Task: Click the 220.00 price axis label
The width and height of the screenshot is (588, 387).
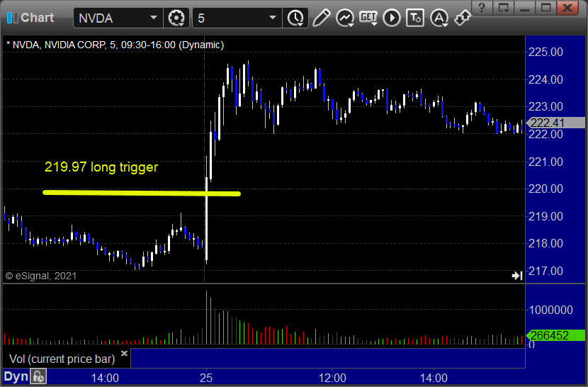Action: point(545,189)
